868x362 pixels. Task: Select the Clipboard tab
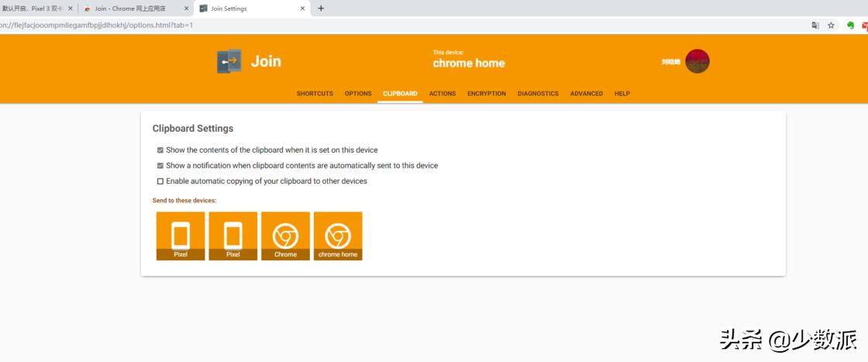click(400, 94)
